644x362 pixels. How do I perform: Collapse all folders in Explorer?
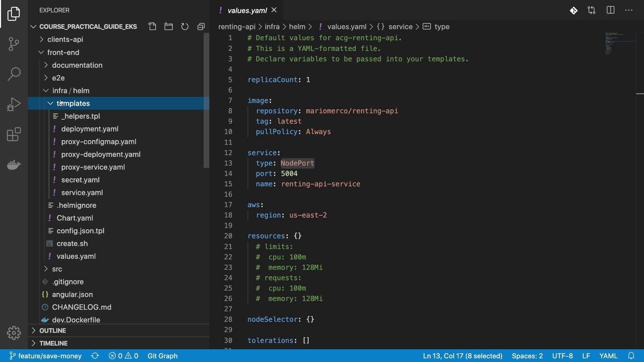pos(201,26)
